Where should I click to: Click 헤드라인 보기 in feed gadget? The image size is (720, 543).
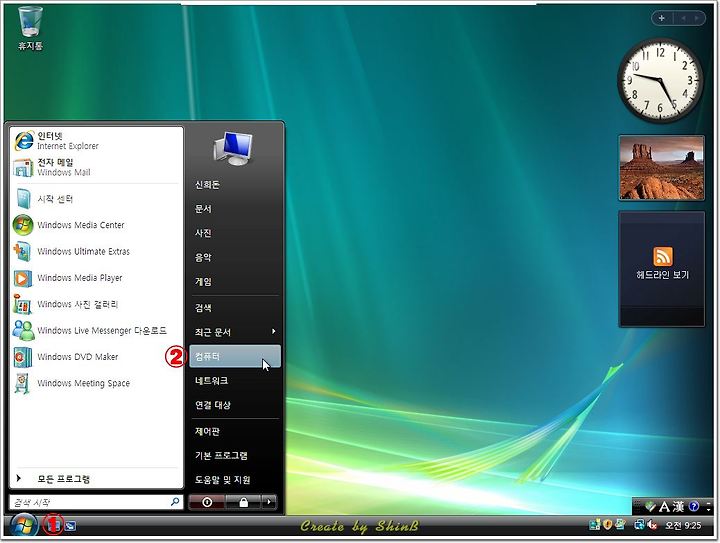[662, 275]
